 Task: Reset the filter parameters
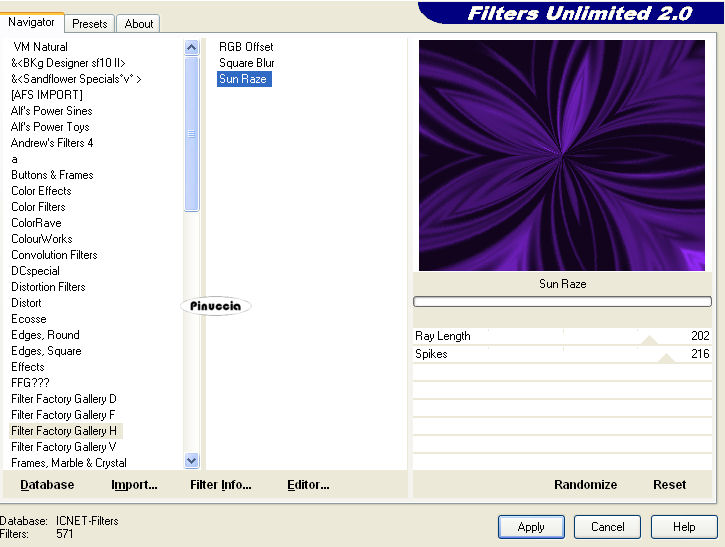click(x=669, y=485)
